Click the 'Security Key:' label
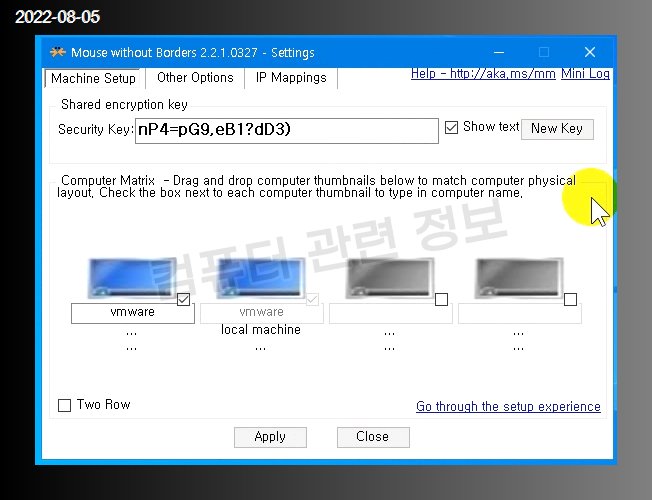 point(96,129)
